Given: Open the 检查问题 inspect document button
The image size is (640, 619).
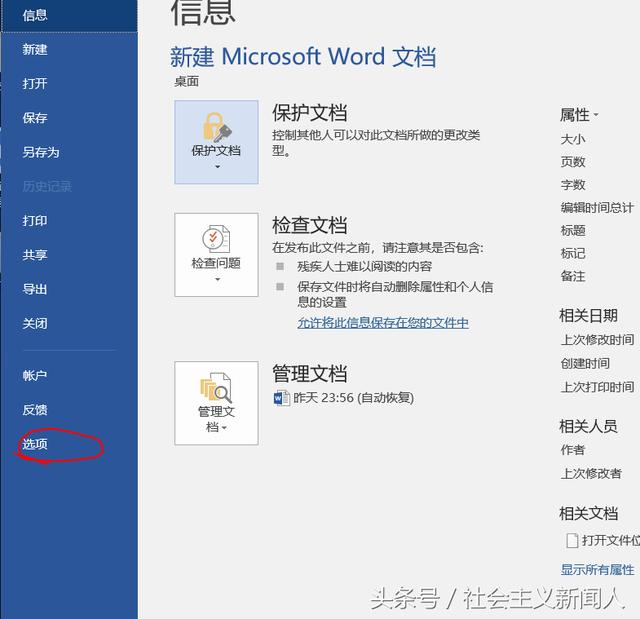Looking at the screenshot, I should [216, 255].
